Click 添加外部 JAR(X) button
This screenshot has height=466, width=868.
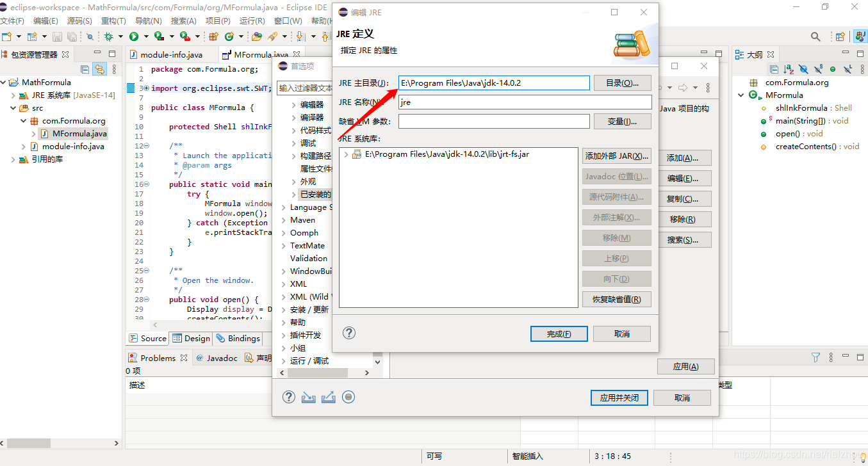pos(616,154)
